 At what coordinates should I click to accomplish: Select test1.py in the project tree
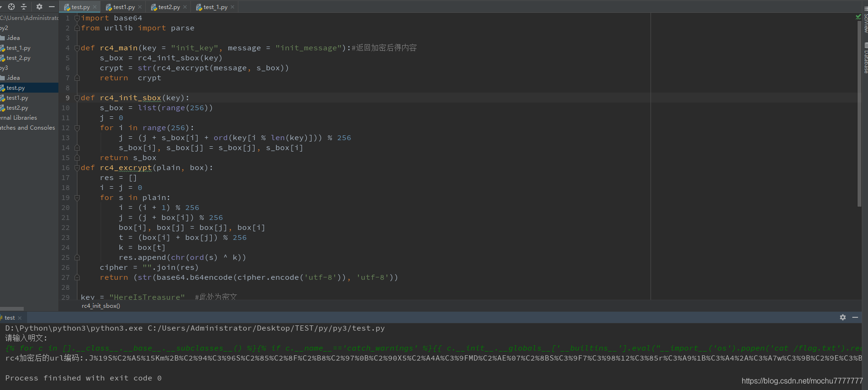coord(17,98)
